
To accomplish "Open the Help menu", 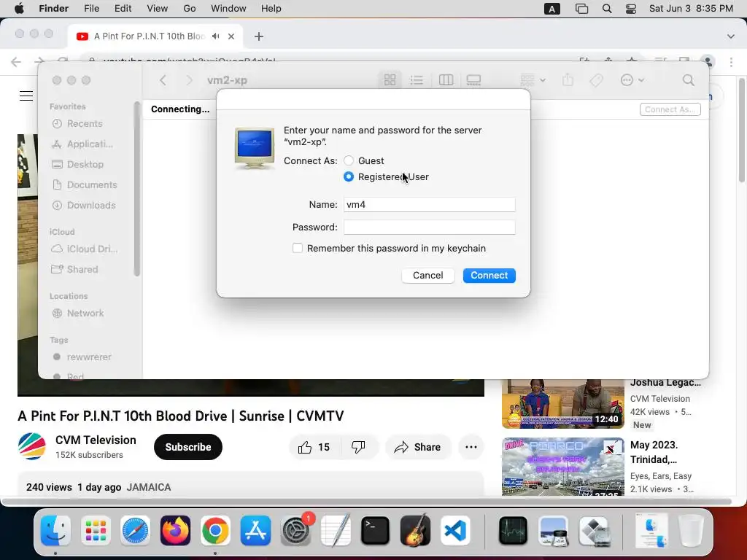I will (271, 9).
